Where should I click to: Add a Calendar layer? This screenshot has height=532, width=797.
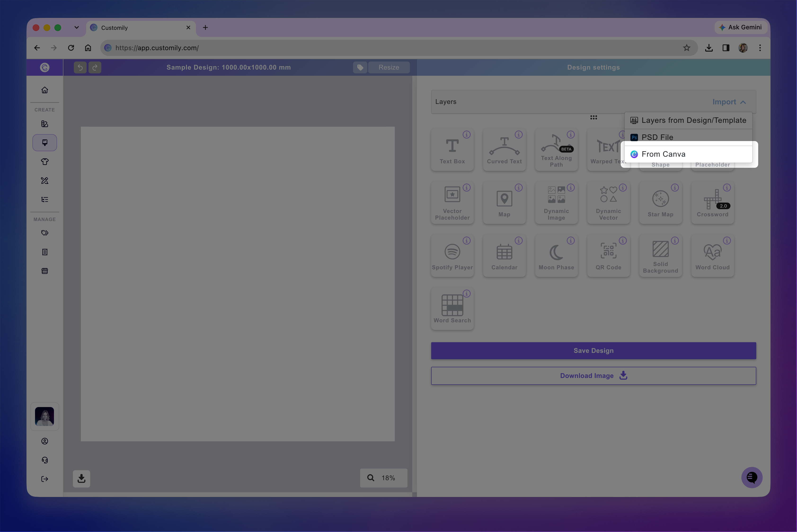[504, 256]
